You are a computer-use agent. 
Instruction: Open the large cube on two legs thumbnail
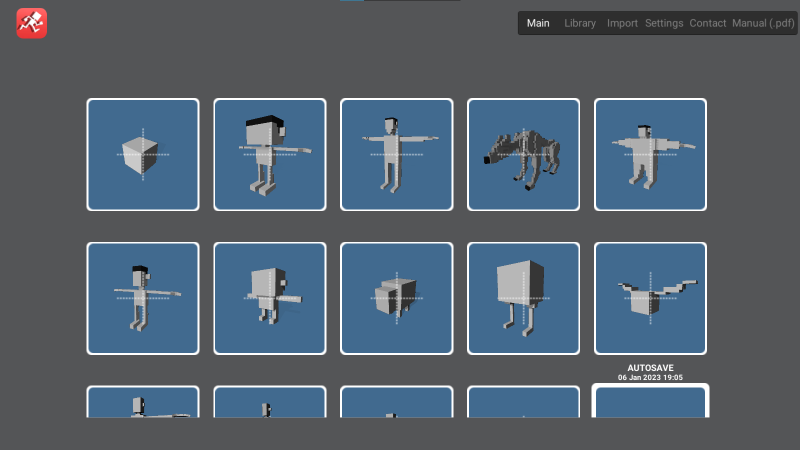coord(523,298)
